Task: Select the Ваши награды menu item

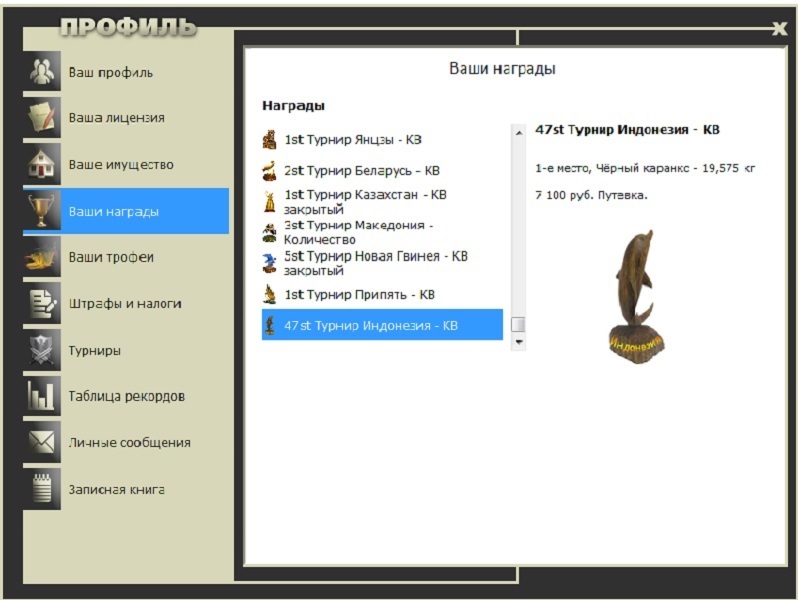Action: [x=126, y=211]
